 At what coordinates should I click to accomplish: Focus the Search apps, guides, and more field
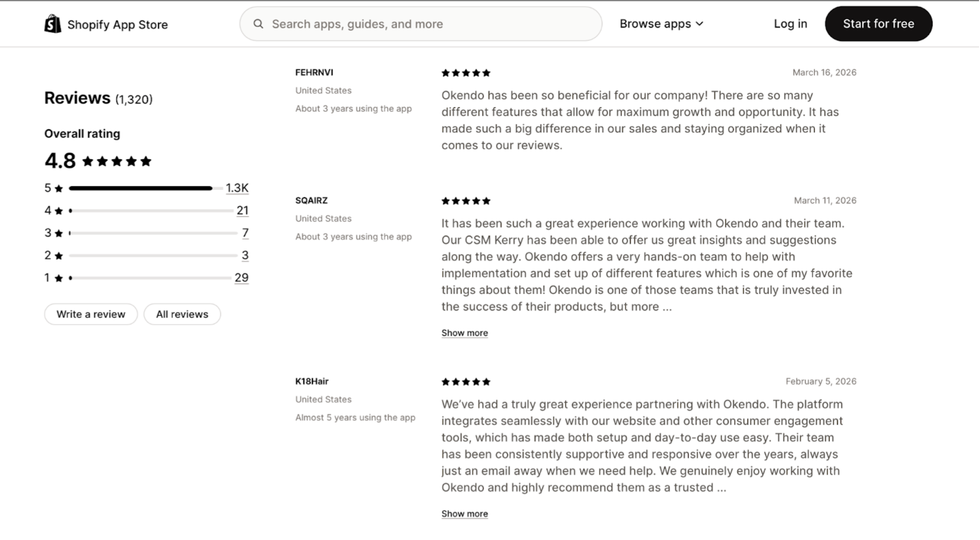[x=422, y=24]
